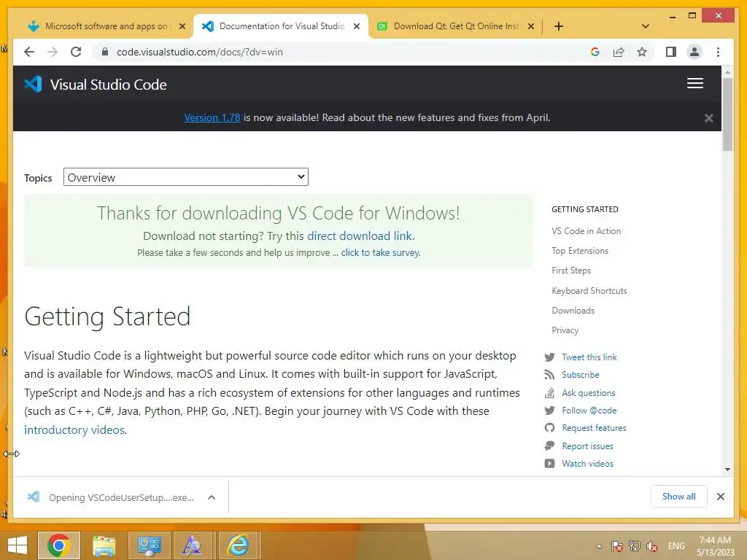
Task: Bookmark this page with star icon
Action: (642, 52)
